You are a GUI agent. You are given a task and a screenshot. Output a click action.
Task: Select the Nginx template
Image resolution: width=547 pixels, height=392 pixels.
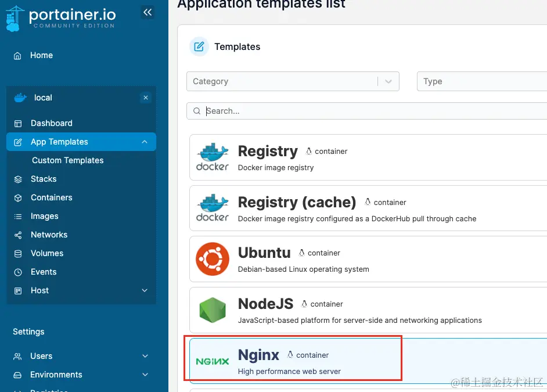pos(293,361)
